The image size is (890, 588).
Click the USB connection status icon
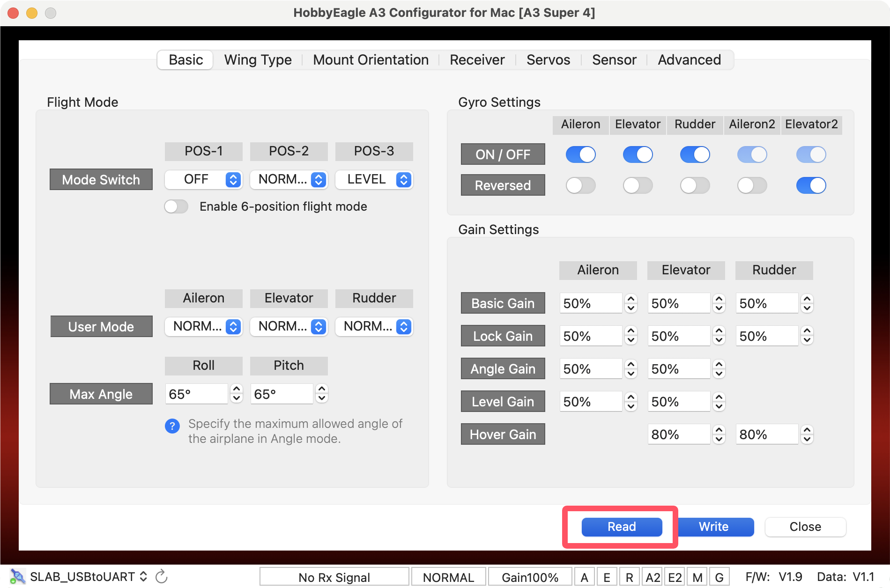point(17,576)
